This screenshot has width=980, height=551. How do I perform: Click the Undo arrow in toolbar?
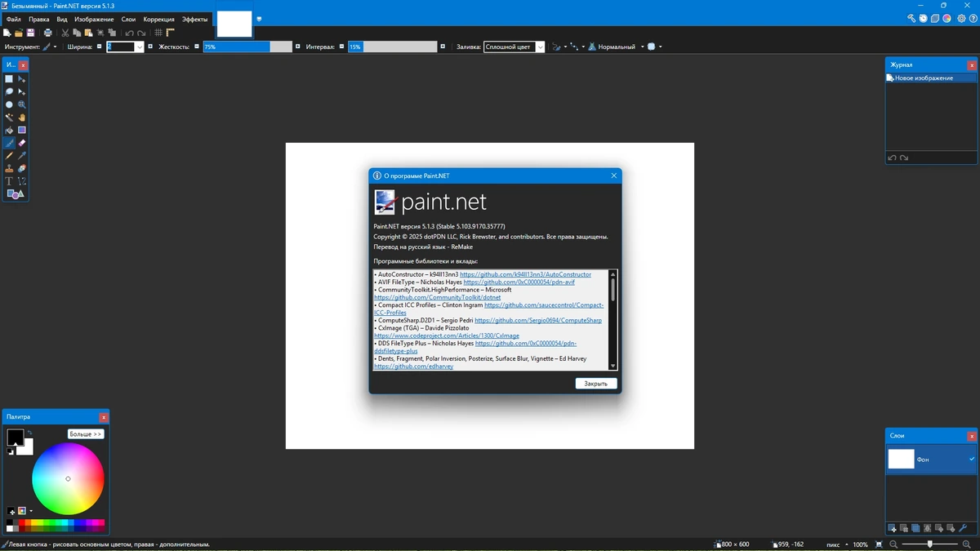click(x=129, y=33)
